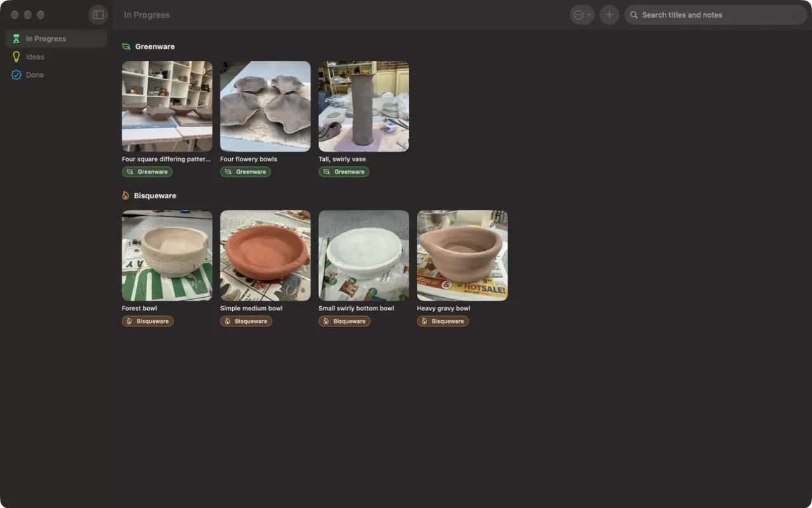Click the title text 'Tall, swirly vase'
The height and width of the screenshot is (508, 812).
[342, 159]
